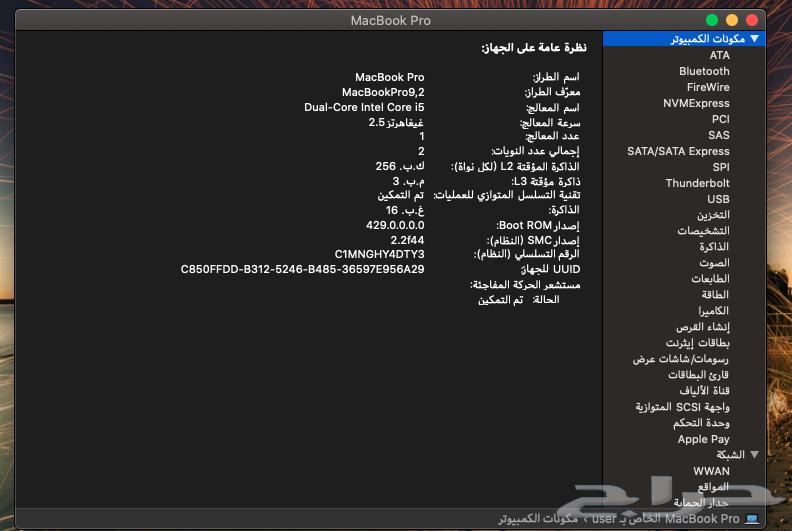The height and width of the screenshot is (531, 792).
Task: Click the yellow minimize window button
Action: pyautogui.click(x=732, y=20)
